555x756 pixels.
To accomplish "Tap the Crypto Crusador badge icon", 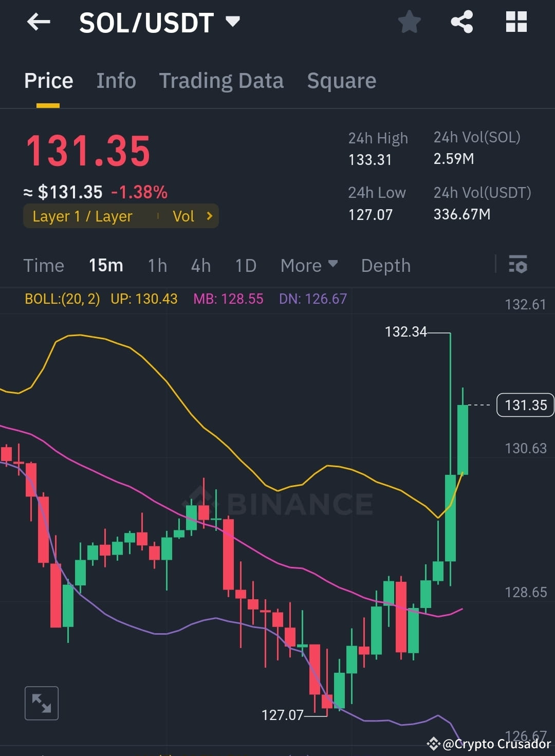I will click(x=433, y=744).
